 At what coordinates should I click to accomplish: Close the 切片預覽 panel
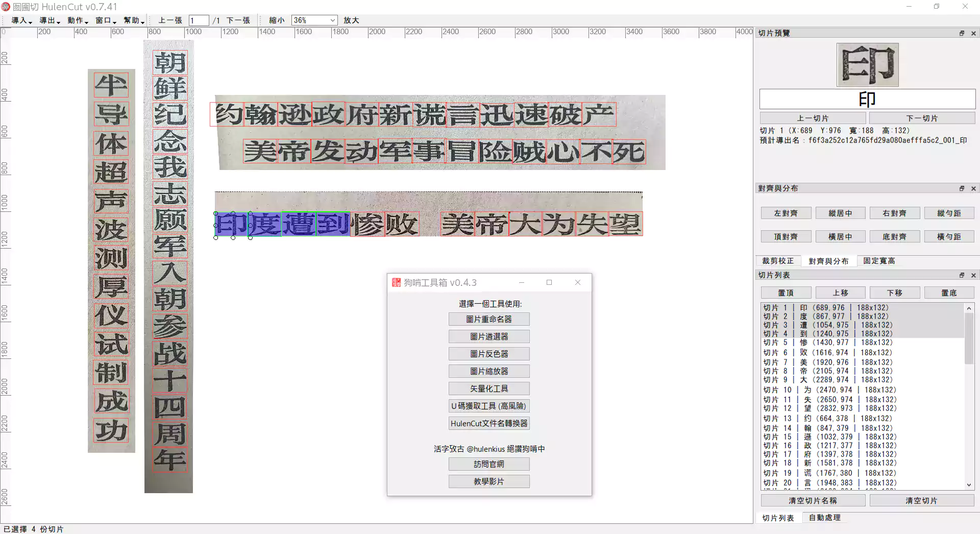click(973, 33)
